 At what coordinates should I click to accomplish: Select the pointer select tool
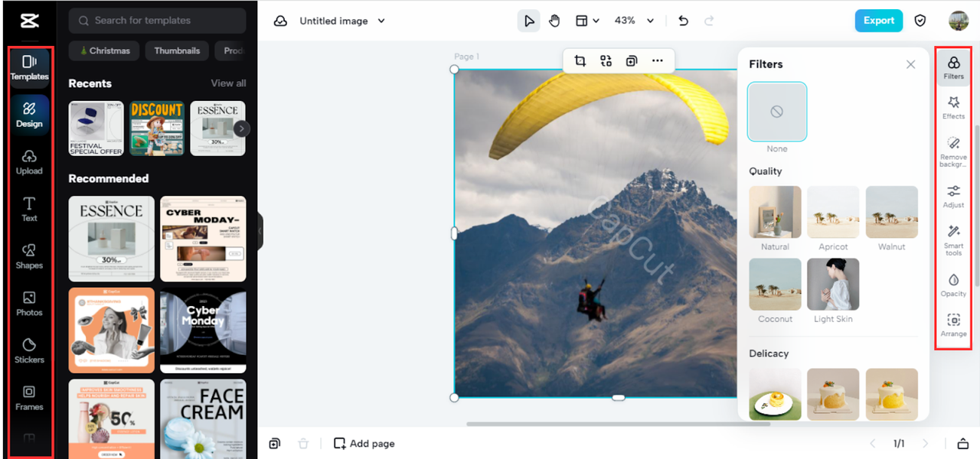click(528, 21)
